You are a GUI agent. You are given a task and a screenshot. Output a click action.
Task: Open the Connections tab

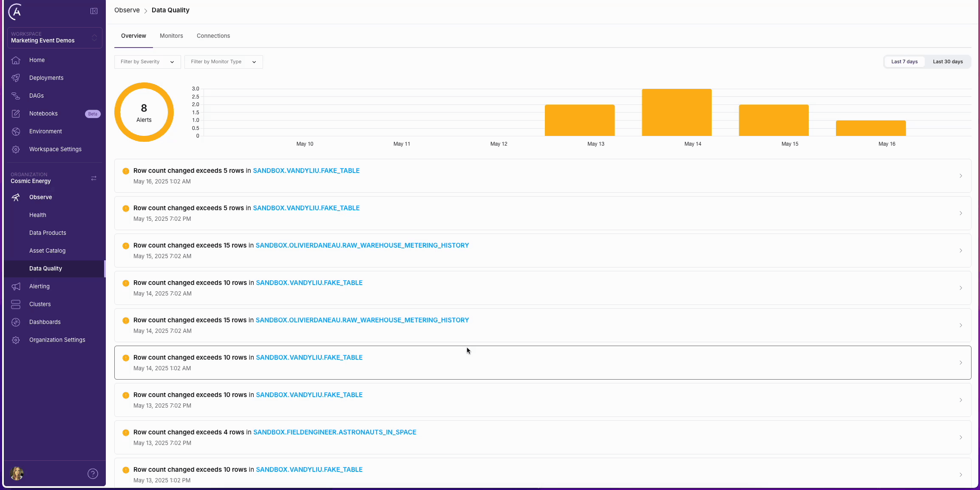[x=213, y=36]
